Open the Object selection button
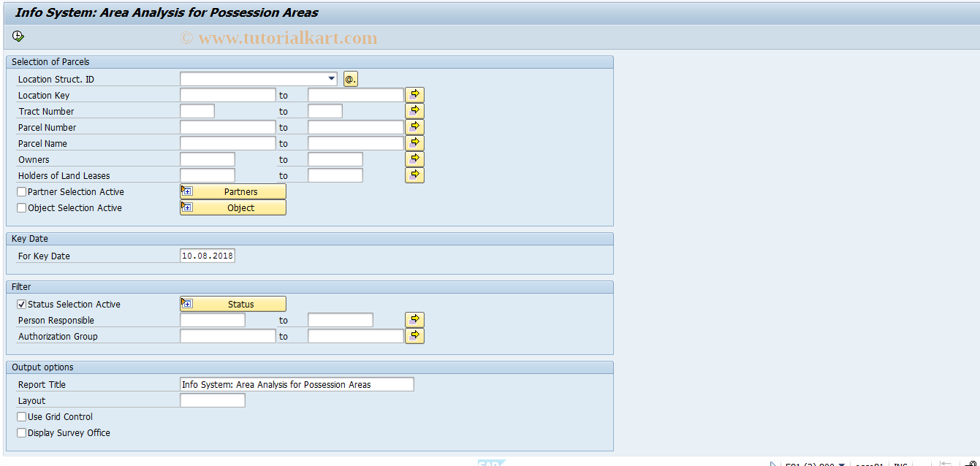 click(x=233, y=207)
